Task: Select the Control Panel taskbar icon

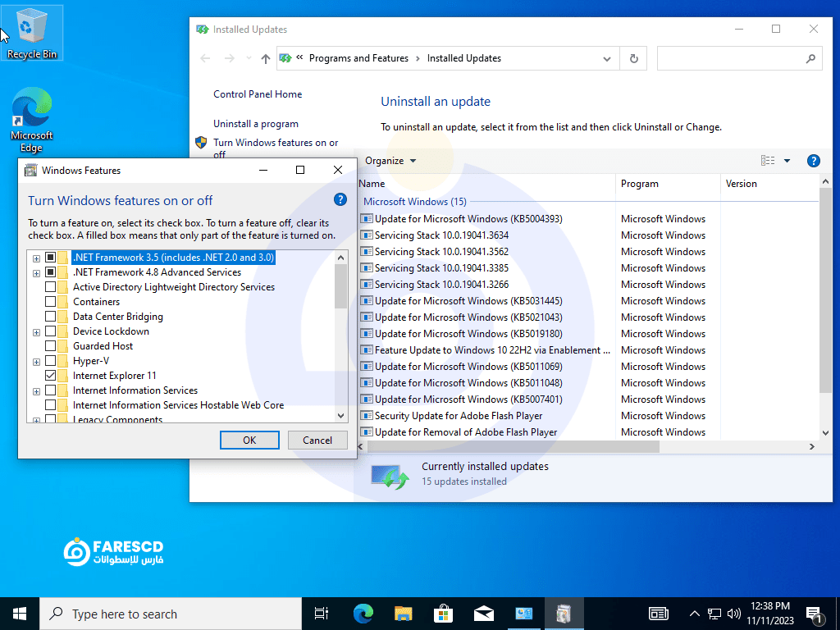Action: (524, 614)
